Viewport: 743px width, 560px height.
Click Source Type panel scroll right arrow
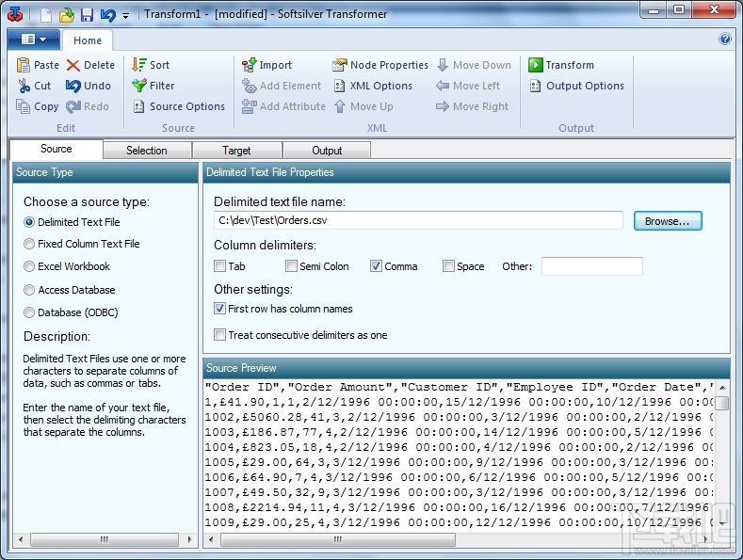pos(189,539)
